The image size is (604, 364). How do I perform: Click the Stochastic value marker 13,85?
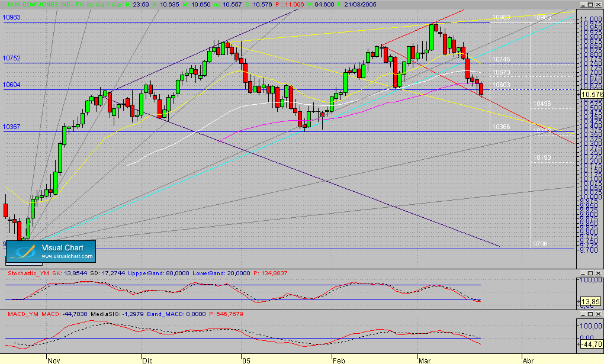point(592,302)
